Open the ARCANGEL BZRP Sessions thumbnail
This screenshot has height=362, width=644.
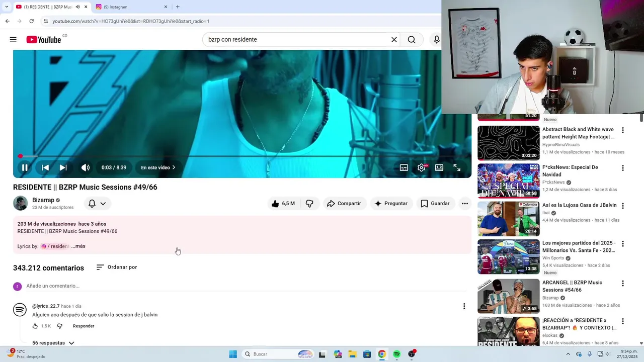pos(508,296)
